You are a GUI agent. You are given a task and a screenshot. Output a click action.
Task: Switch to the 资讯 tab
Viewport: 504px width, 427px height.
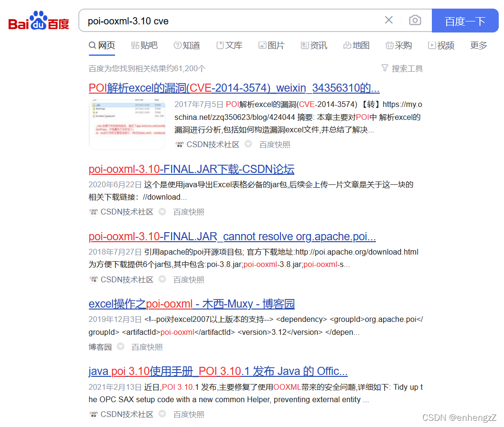(x=314, y=45)
